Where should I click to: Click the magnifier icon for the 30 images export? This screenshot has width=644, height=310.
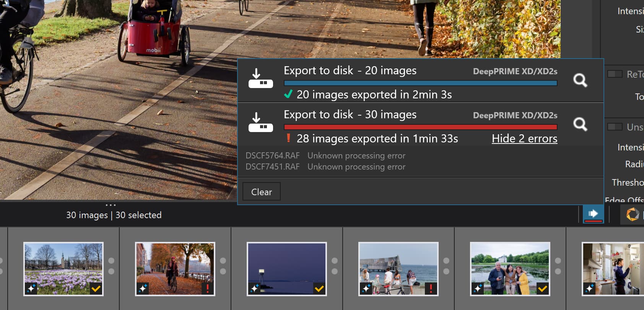coord(580,124)
